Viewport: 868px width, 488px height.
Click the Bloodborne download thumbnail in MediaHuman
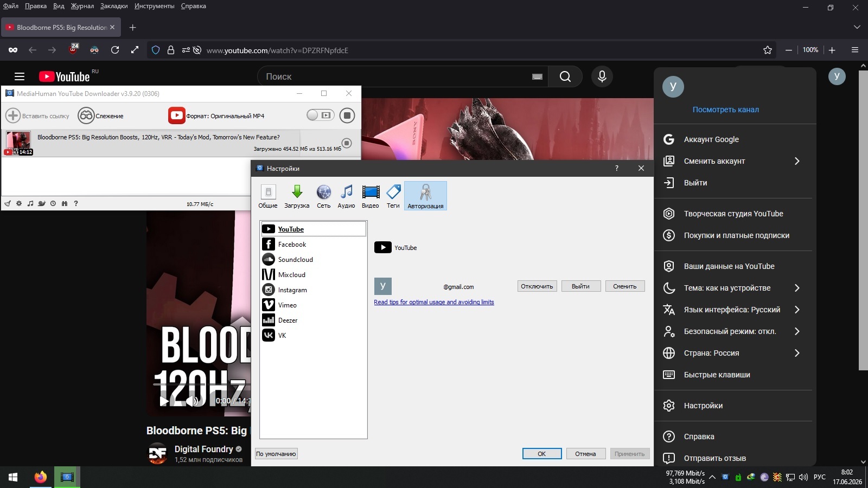[18, 143]
